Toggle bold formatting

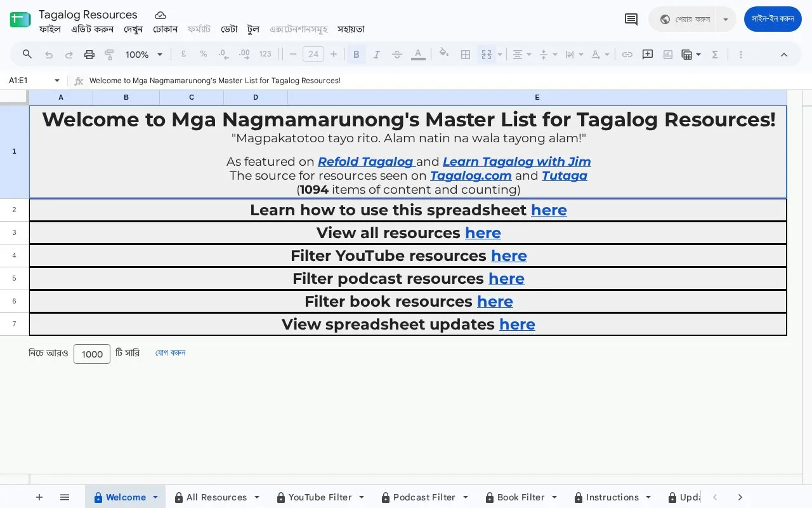[x=357, y=55]
